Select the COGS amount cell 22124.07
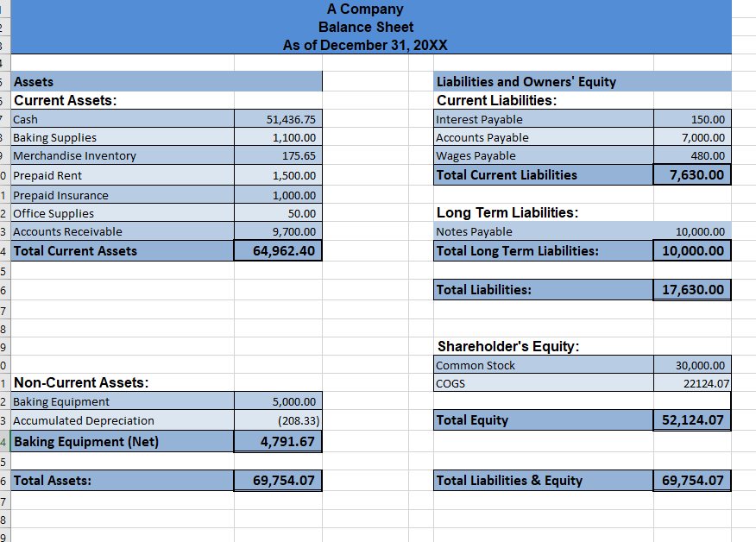 pos(691,383)
